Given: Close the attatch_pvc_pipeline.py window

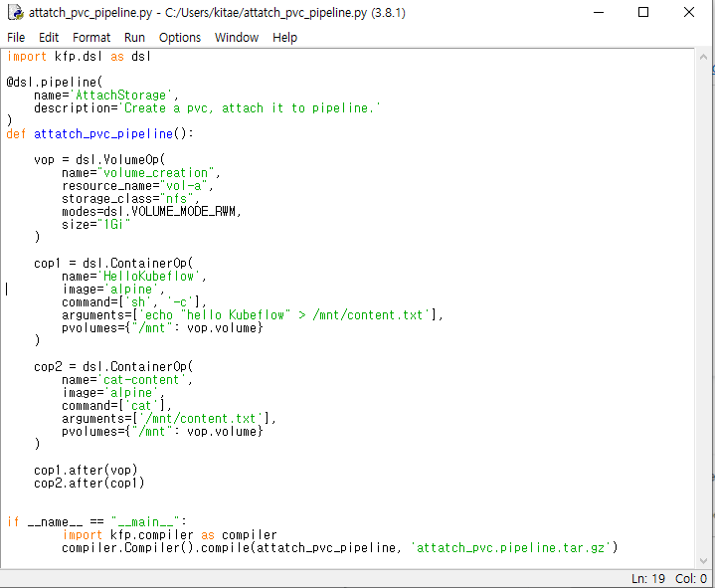Looking at the screenshot, I should click(689, 12).
